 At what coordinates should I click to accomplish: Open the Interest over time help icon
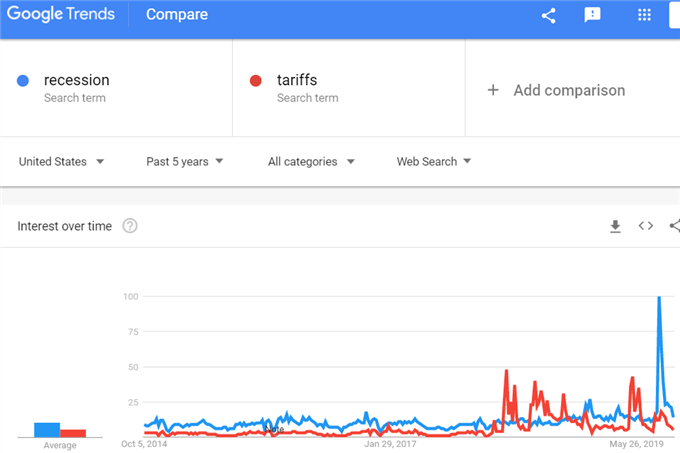pos(130,226)
